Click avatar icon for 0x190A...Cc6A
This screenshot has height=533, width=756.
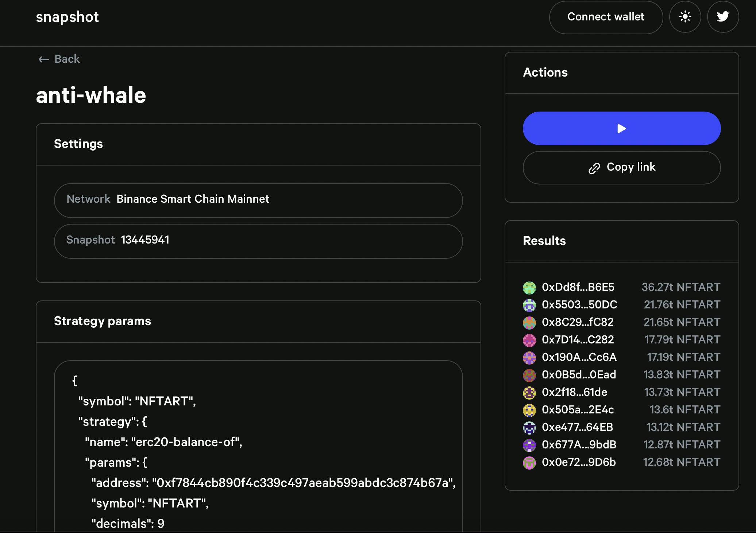point(529,358)
